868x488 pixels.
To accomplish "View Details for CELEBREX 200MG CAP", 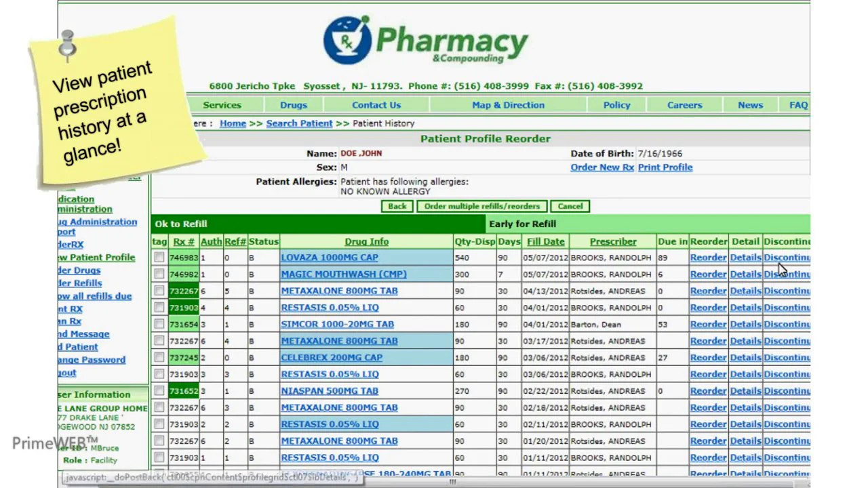I will click(x=745, y=357).
